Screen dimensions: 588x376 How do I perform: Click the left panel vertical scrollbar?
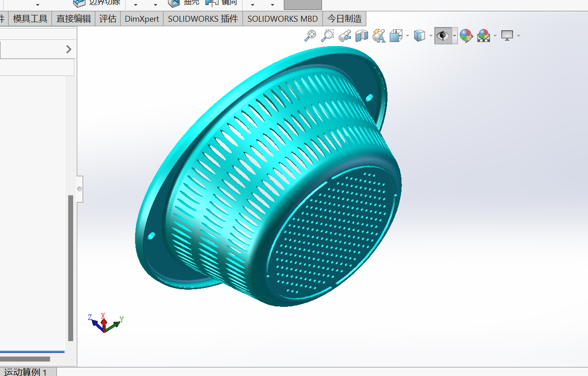coord(70,268)
